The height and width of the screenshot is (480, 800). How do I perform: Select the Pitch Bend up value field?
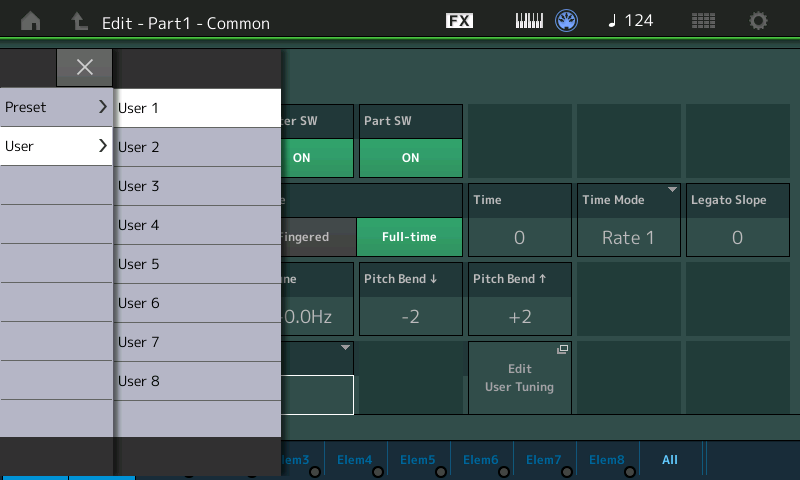point(519,317)
